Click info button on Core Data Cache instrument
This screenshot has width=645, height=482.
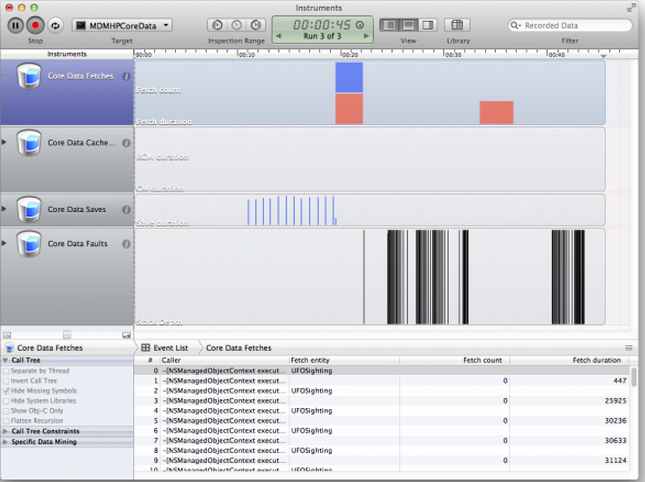coord(126,143)
